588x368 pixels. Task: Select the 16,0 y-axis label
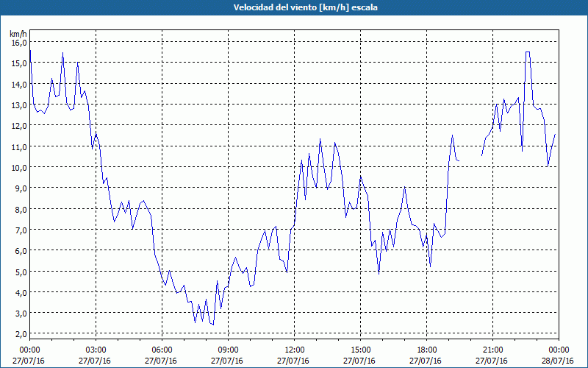(x=19, y=43)
